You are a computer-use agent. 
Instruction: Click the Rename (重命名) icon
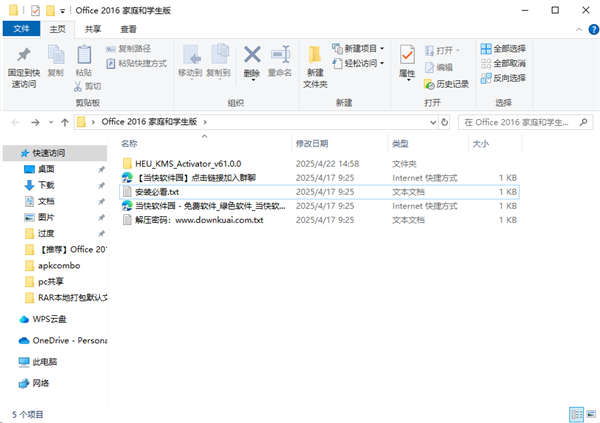pos(280,54)
